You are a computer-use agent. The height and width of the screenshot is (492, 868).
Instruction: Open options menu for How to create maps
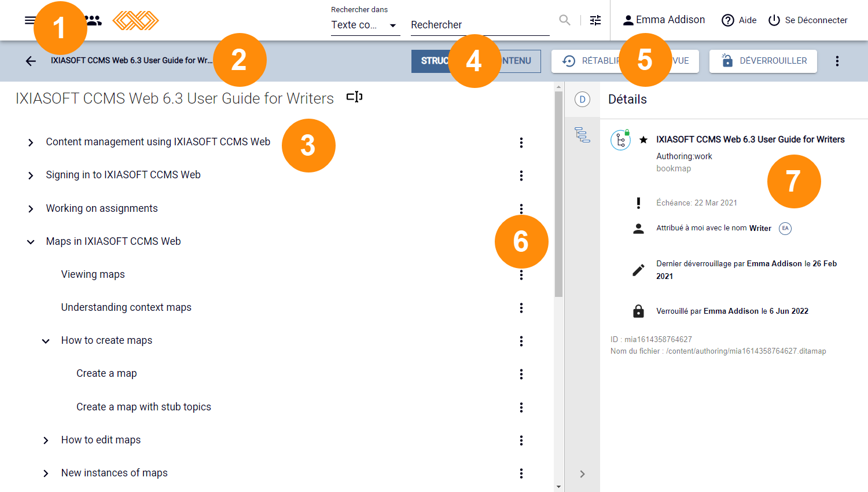click(x=521, y=341)
